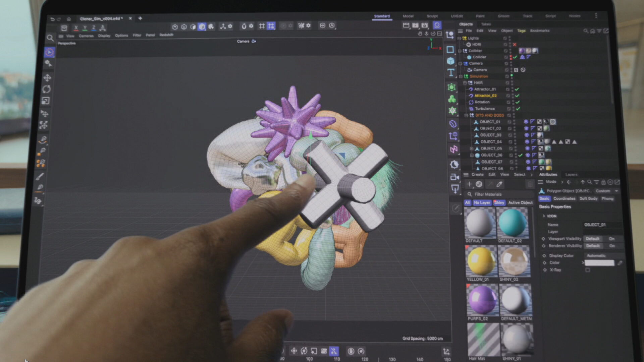Click the Brush paint tool in left toolbar
The width and height of the screenshot is (644, 362).
coord(40,177)
